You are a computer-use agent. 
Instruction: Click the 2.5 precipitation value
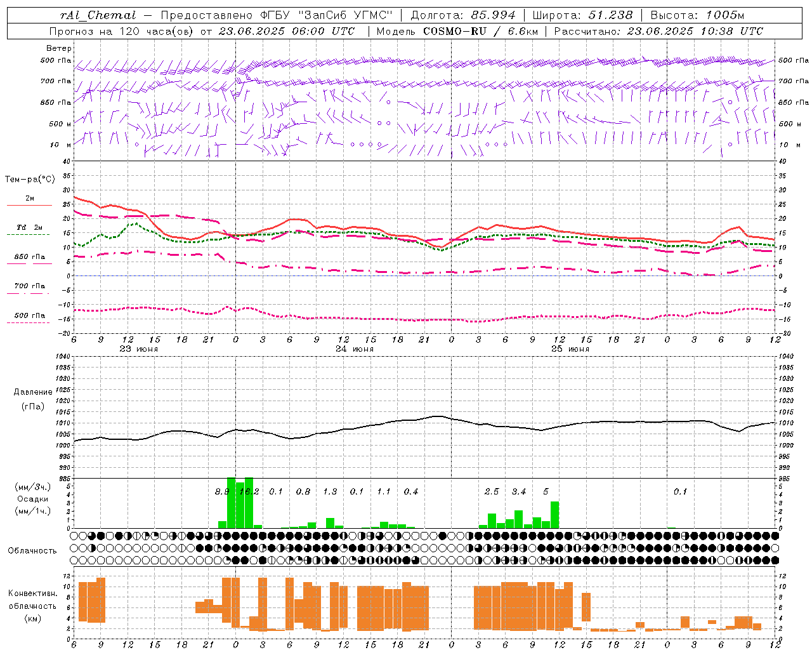tap(492, 491)
